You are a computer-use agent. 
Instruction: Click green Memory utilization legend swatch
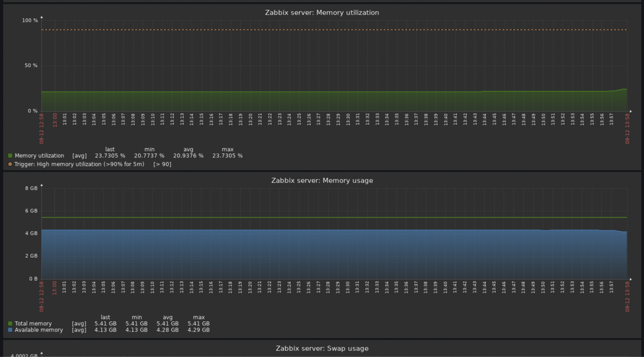[10, 156]
